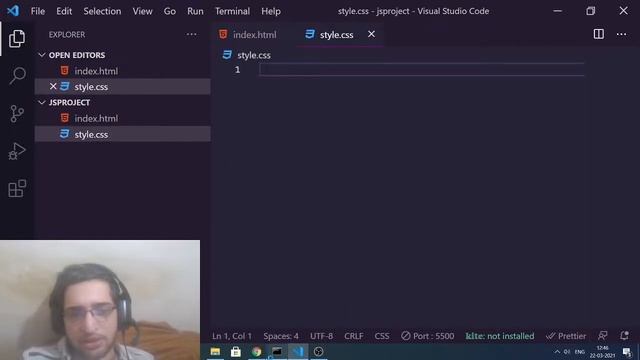Open the Source Control view
The width and height of the screenshot is (640, 360).
click(17, 113)
